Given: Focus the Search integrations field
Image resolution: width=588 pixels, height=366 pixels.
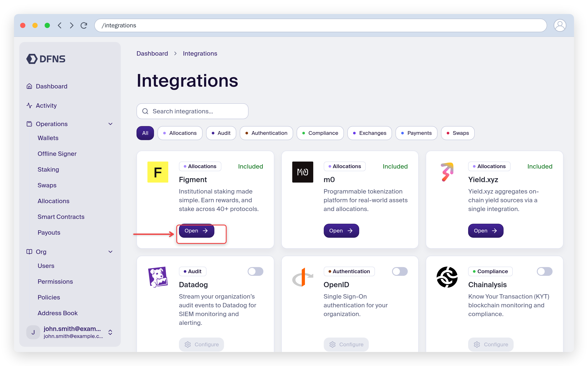Looking at the screenshot, I should (x=192, y=111).
